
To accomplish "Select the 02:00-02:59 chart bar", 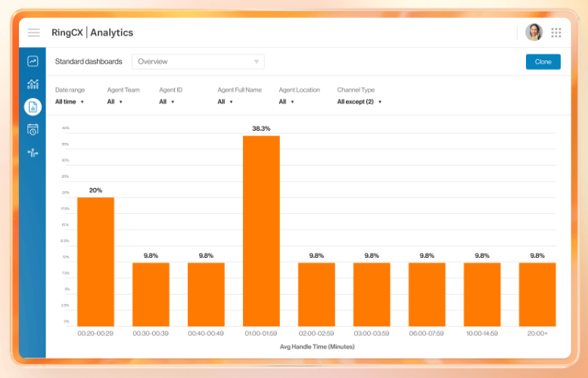I will pos(316,294).
